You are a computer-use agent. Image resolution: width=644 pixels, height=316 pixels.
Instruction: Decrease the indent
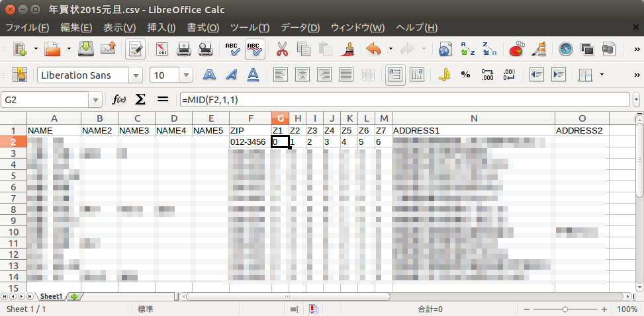click(x=536, y=75)
